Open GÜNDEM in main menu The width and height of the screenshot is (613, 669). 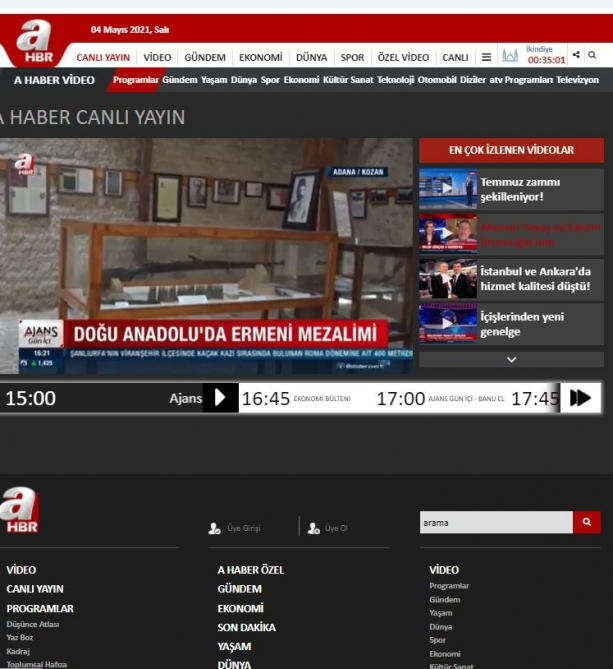(x=205, y=58)
